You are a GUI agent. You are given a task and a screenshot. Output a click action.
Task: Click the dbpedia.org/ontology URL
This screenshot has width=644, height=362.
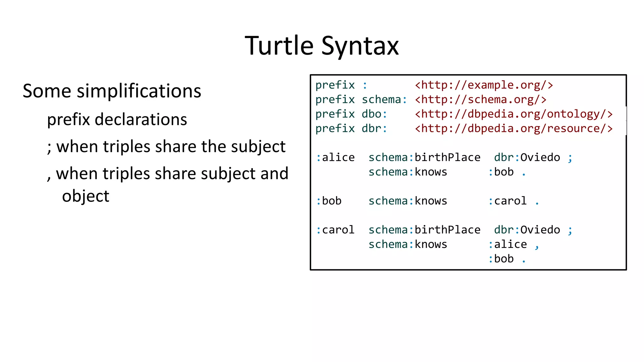[x=514, y=114]
